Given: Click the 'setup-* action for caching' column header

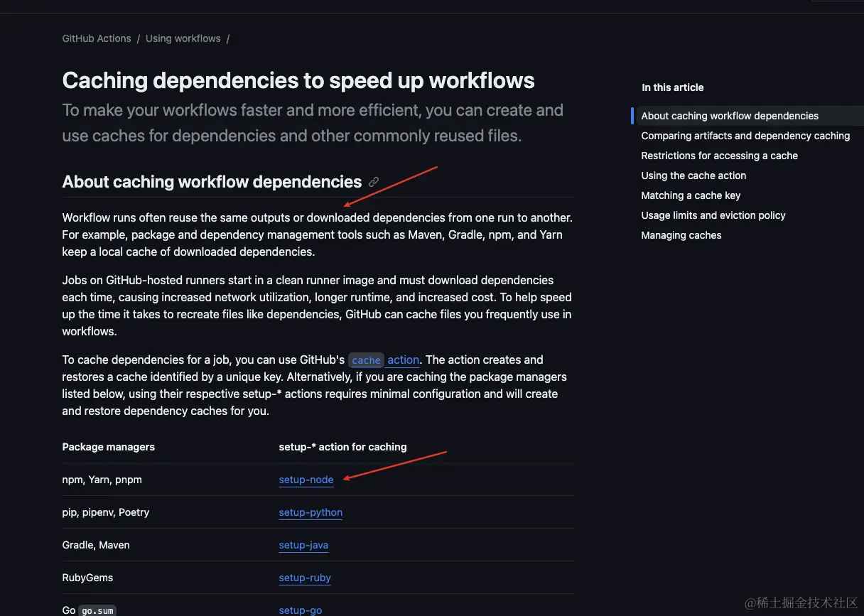Looking at the screenshot, I should 342,447.
